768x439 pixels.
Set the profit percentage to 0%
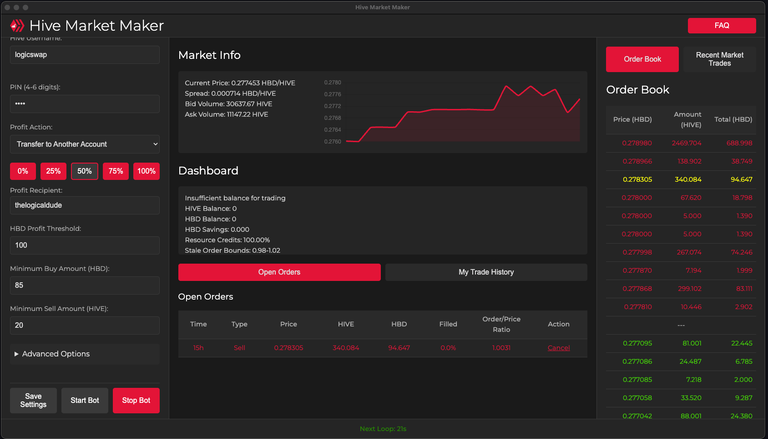pyautogui.click(x=23, y=171)
